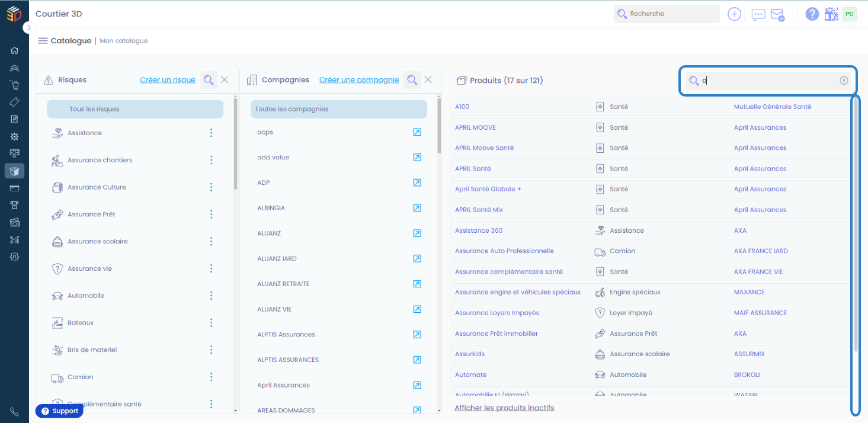
Task: Click the BROKOLI company cell
Action: point(747,374)
